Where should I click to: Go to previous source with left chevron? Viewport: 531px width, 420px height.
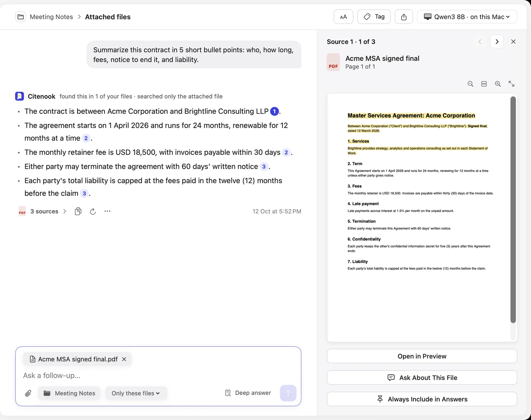click(480, 41)
